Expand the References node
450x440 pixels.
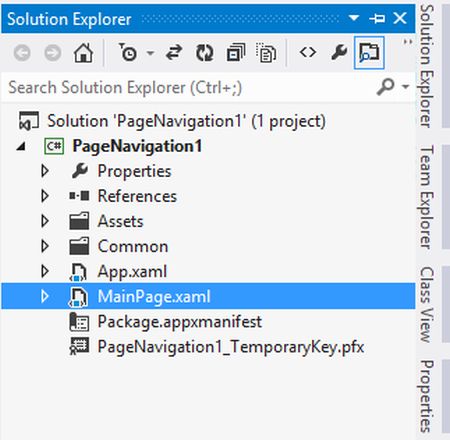[45, 196]
